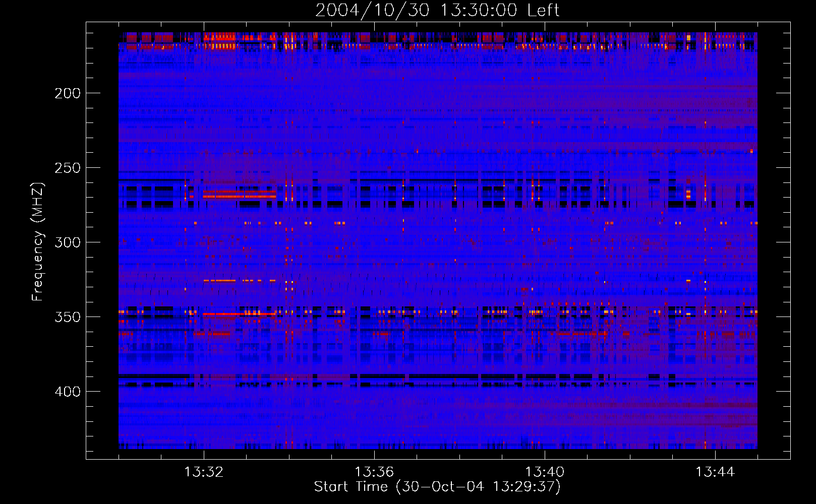Click the 'Frequency (MHZ)' axis label
The image size is (816, 504).
38,242
